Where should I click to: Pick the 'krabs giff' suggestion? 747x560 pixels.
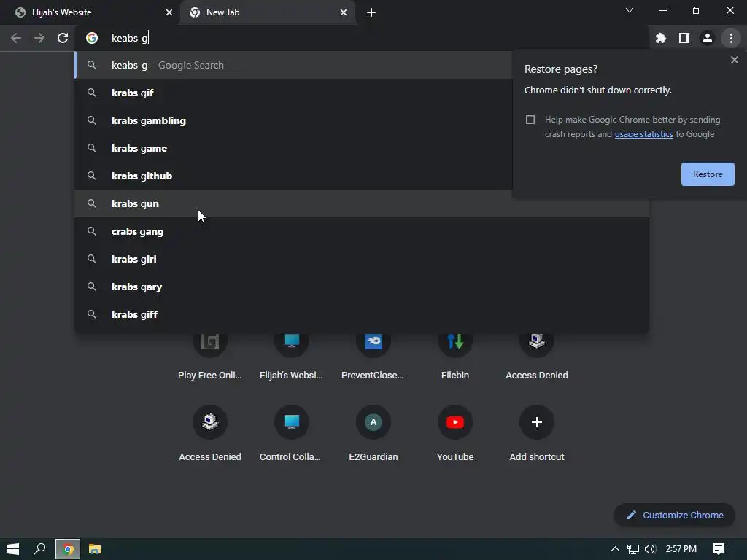pyautogui.click(x=362, y=314)
